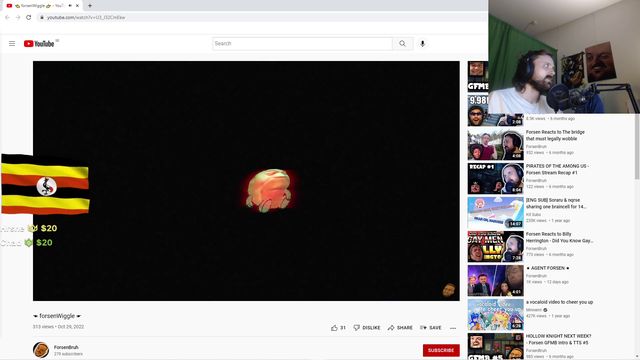This screenshot has height=360, width=640.
Task: Click the forsenWiggle video title
Action: click(57, 316)
